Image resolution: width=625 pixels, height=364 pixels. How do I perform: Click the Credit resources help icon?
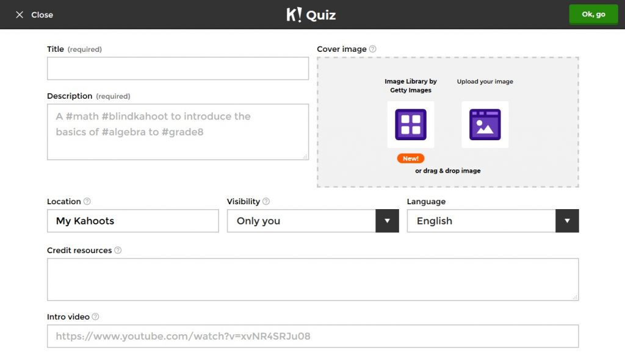pyautogui.click(x=118, y=251)
